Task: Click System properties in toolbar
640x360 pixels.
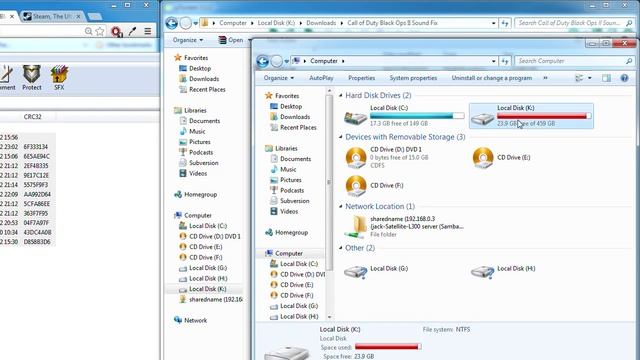Action: [x=413, y=78]
